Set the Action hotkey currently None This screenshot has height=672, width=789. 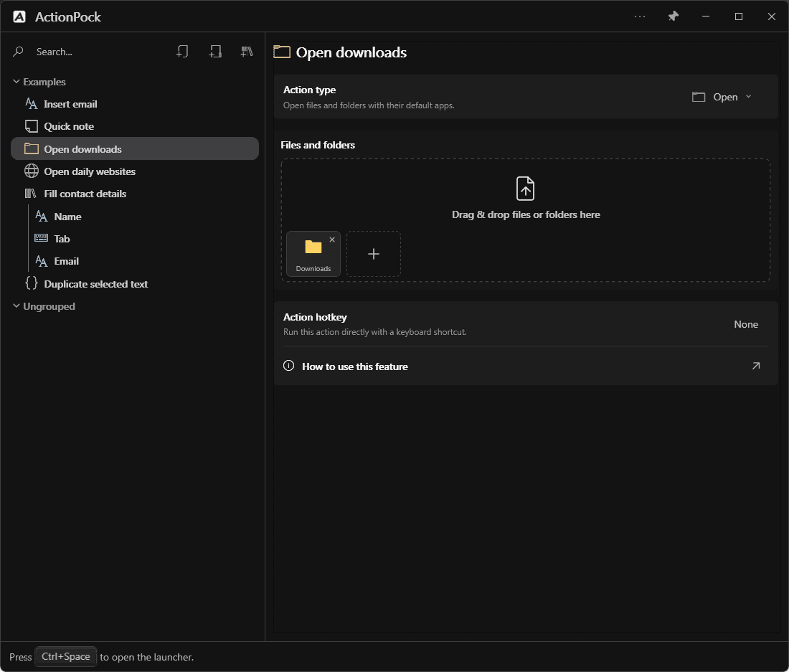(x=746, y=324)
